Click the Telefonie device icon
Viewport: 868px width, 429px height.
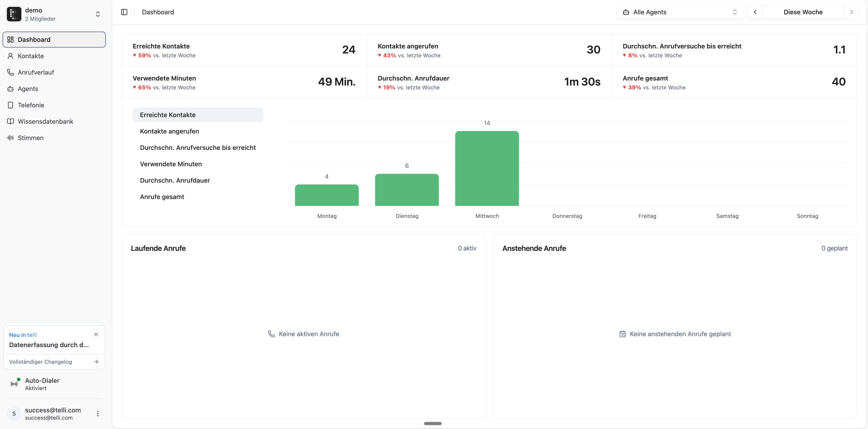tap(10, 105)
